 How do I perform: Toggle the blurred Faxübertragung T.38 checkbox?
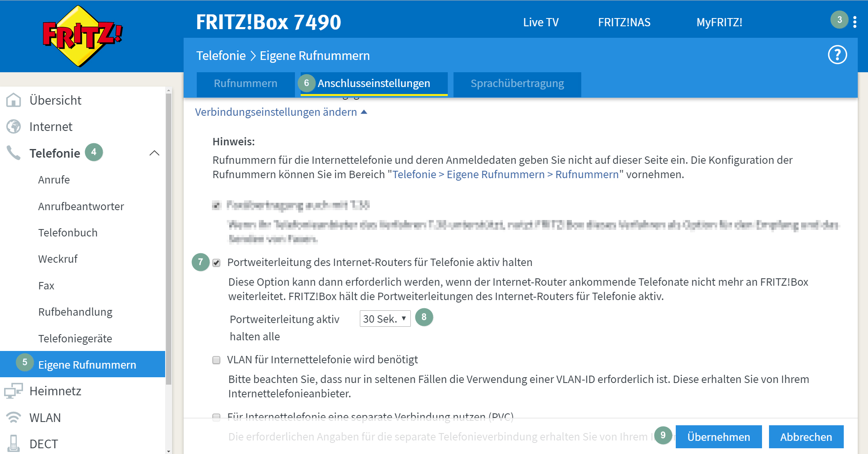[216, 205]
